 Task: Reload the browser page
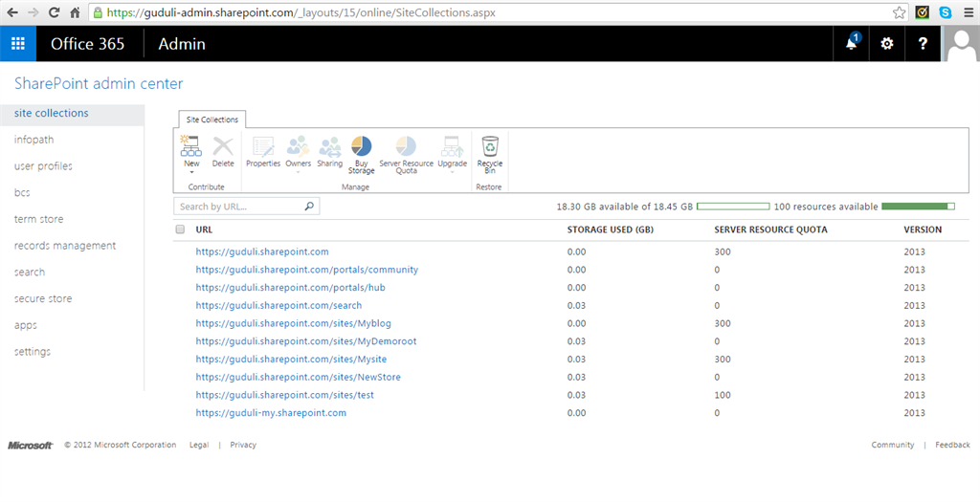(x=55, y=12)
